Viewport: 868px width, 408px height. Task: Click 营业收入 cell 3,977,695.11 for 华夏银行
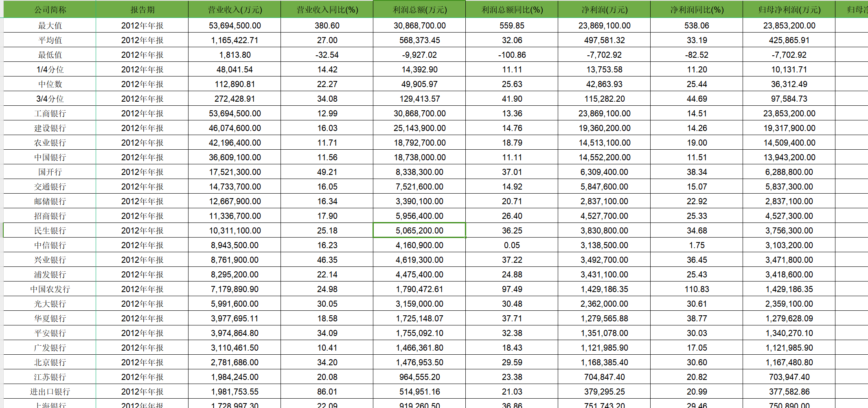235,318
